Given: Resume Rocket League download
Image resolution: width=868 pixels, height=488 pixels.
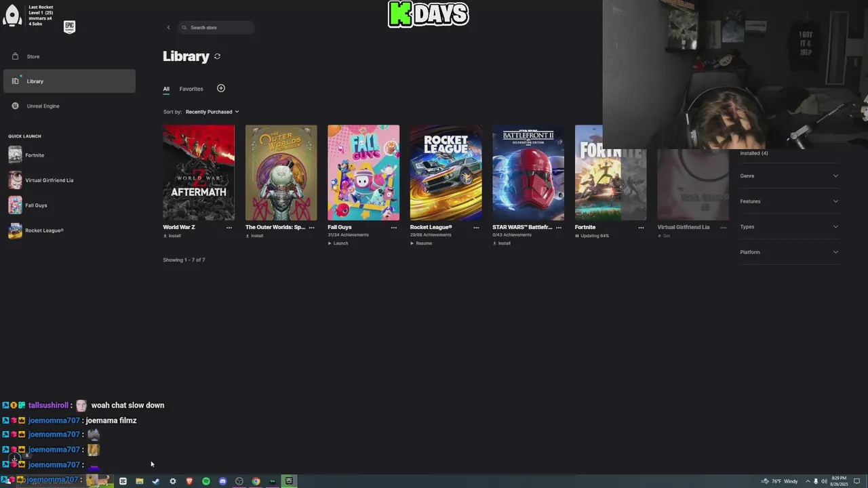Looking at the screenshot, I should coord(421,243).
